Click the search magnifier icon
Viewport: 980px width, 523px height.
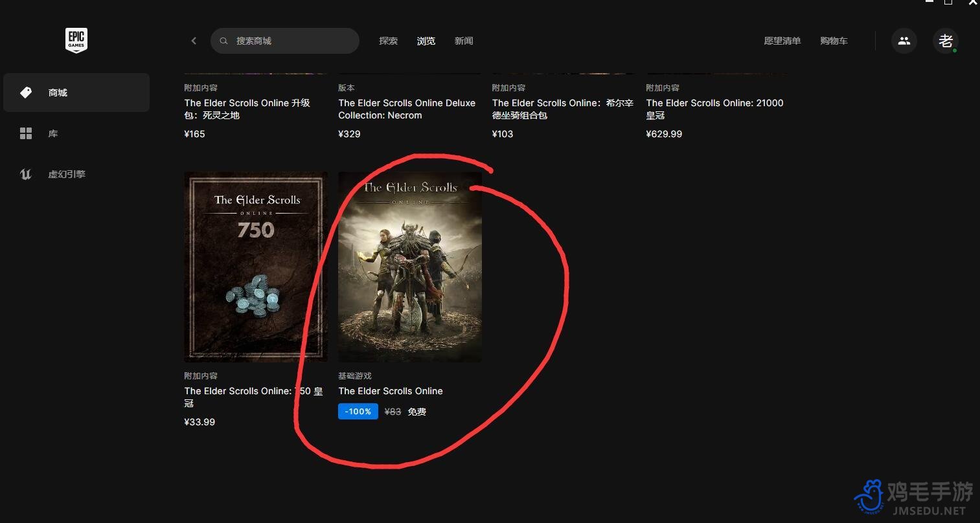click(x=223, y=41)
